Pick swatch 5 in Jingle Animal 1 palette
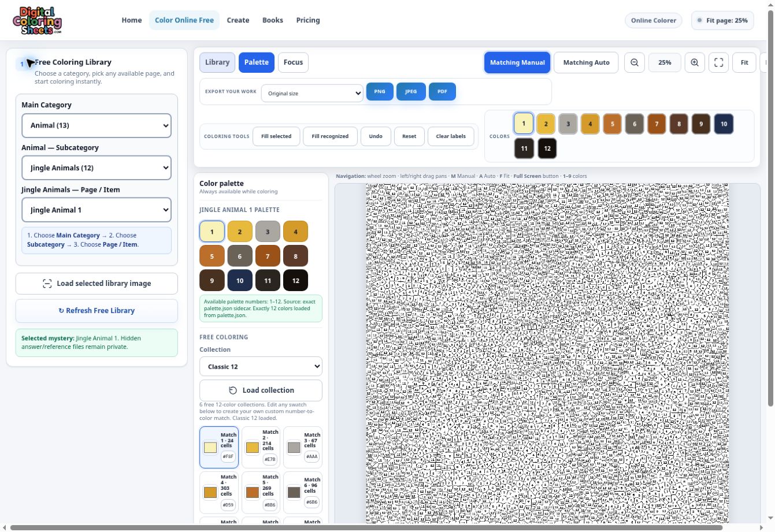Viewport: 775px width, 532px height. click(x=212, y=256)
